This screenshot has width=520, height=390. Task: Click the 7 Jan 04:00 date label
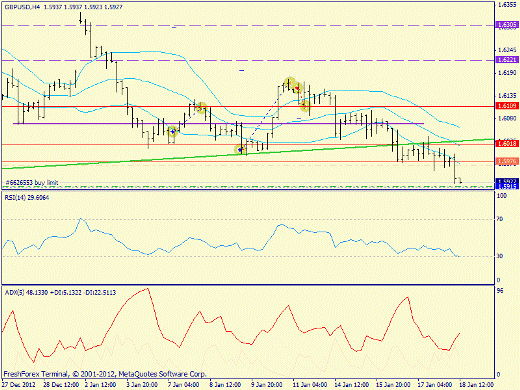pos(184,384)
